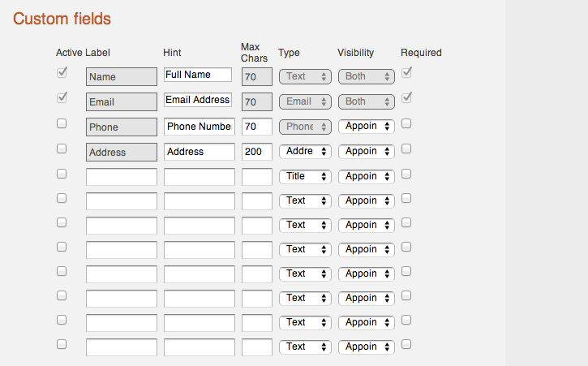Open the Text type dropdown in the last row
Screen dimensions: 588x366
pyautogui.click(x=305, y=347)
